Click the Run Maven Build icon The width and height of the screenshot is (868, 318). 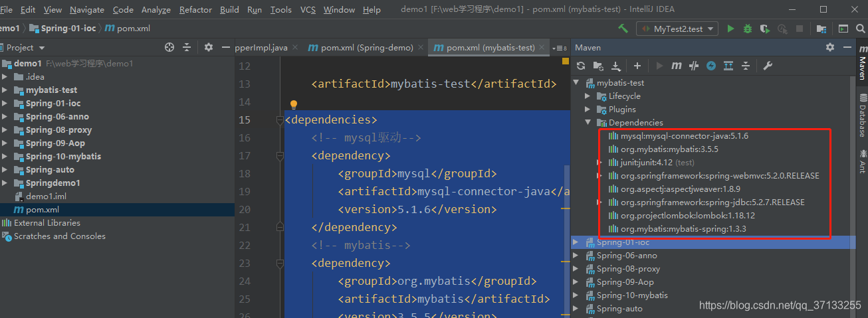click(659, 66)
